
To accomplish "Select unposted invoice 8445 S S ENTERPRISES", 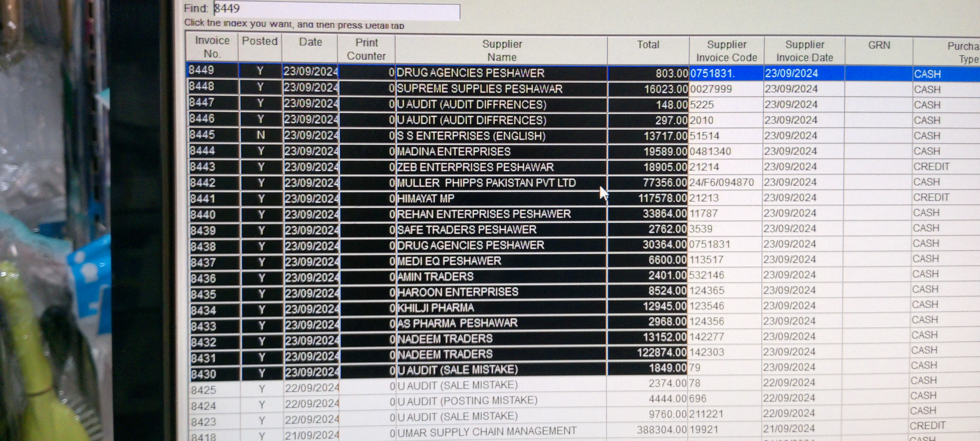I will pyautogui.click(x=471, y=136).
